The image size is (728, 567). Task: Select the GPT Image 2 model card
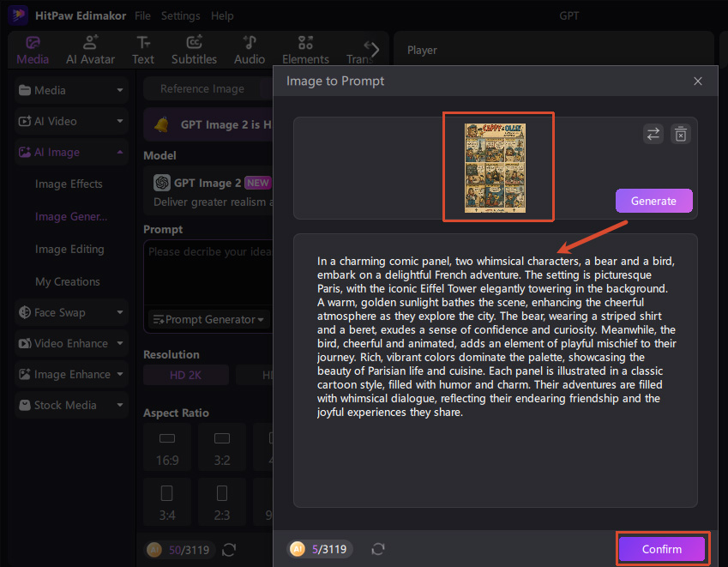coord(208,190)
